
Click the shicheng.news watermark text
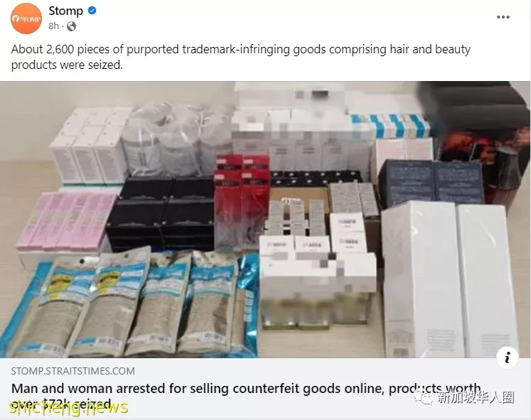(x=69, y=406)
